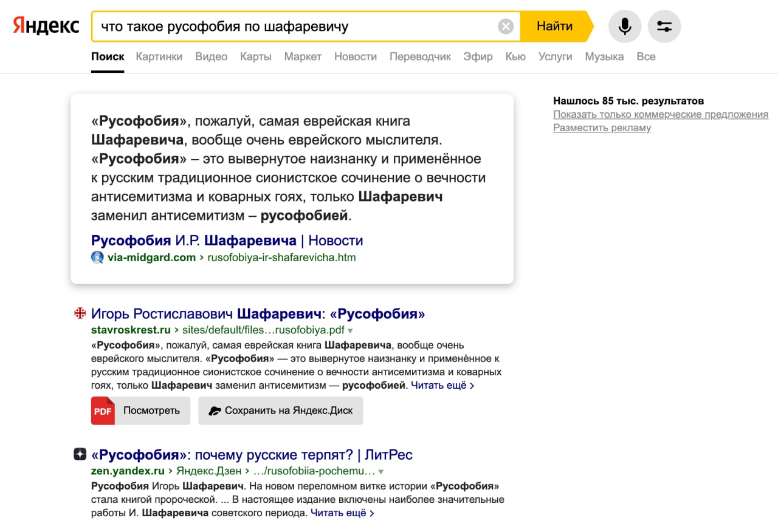This screenshot has width=778, height=532.
Task: Click the Яндекс logo
Action: 47,26
